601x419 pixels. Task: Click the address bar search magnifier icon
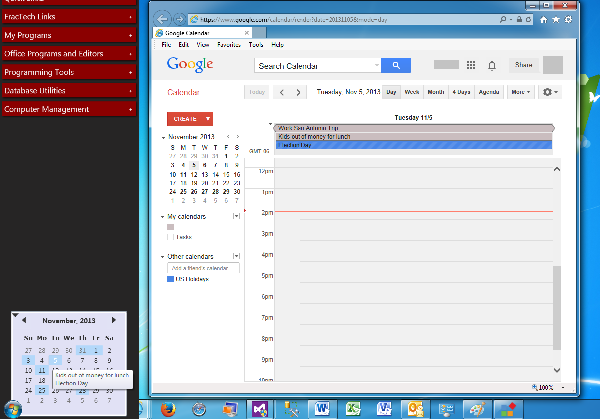(503, 19)
